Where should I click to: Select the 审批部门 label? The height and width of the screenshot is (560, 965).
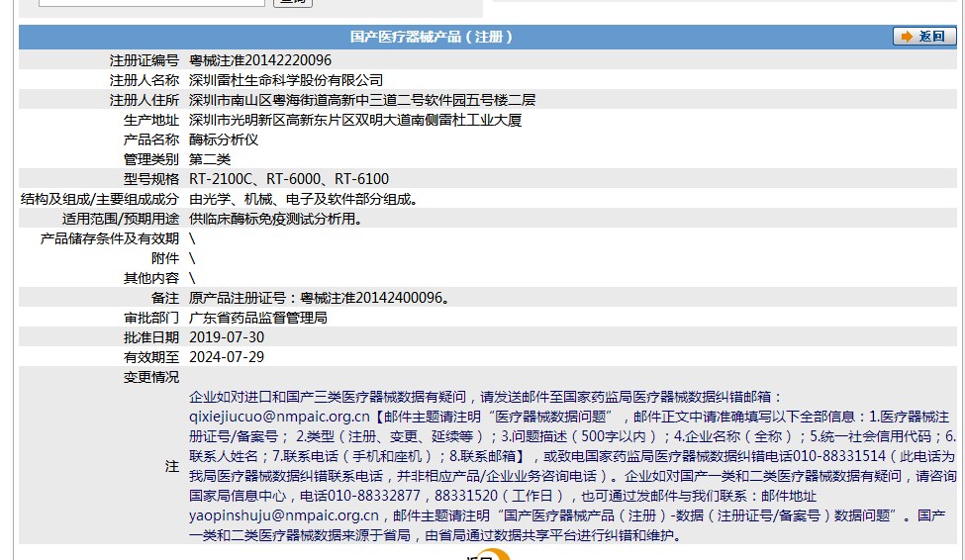(x=150, y=318)
